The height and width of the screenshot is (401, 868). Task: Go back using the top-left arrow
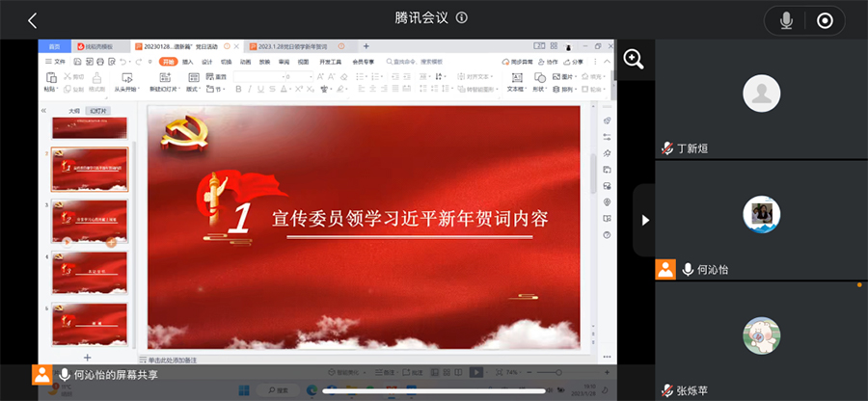coord(32,20)
